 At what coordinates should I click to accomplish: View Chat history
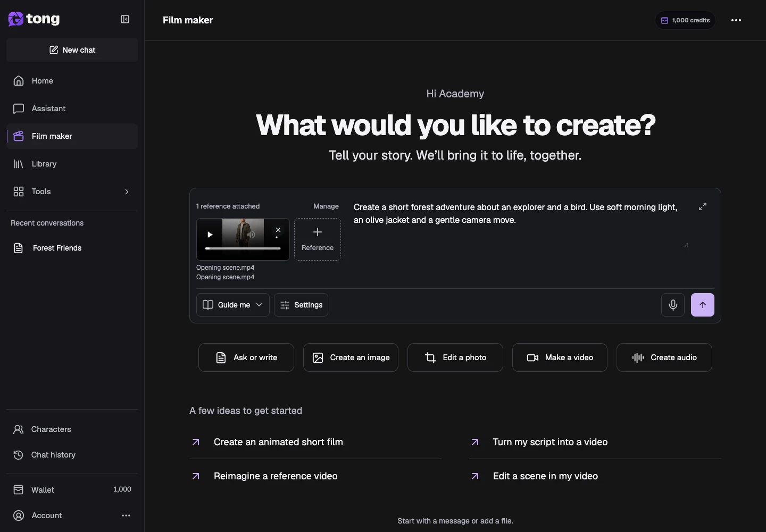[x=72, y=455]
